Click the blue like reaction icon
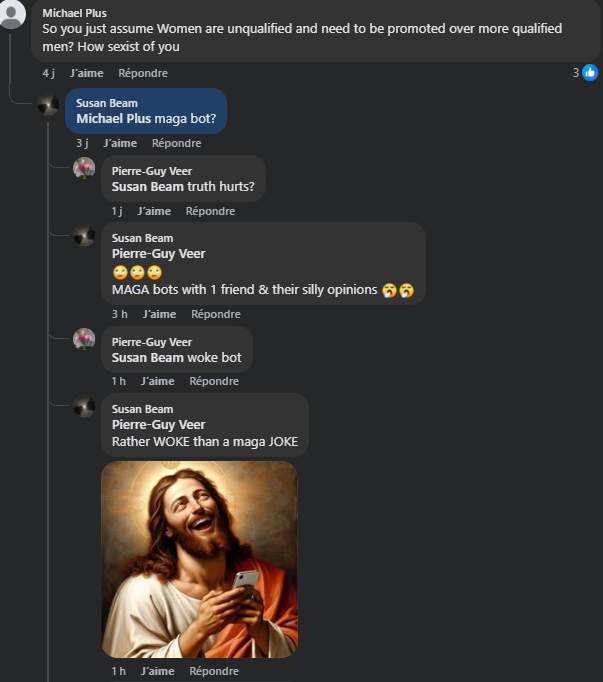The height and width of the screenshot is (682, 603). 590,73
